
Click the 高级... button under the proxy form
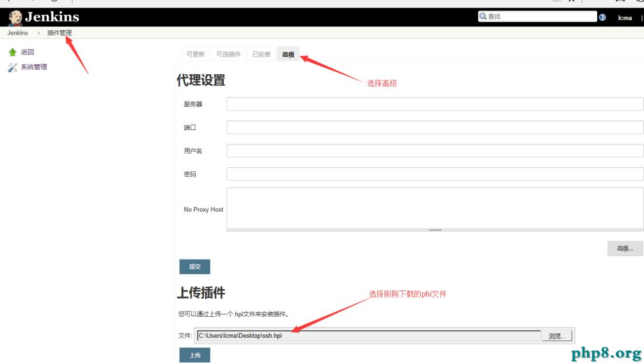point(625,248)
